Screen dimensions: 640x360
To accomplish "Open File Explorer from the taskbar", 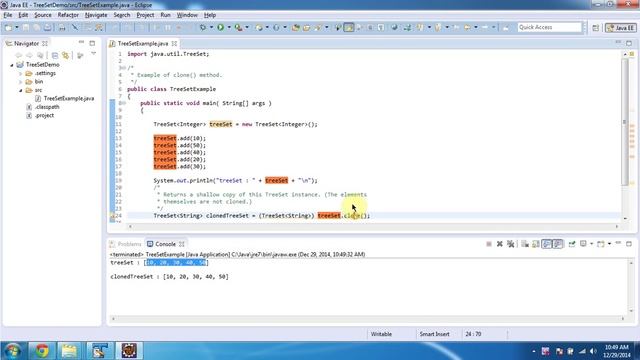I will tap(69, 351).
